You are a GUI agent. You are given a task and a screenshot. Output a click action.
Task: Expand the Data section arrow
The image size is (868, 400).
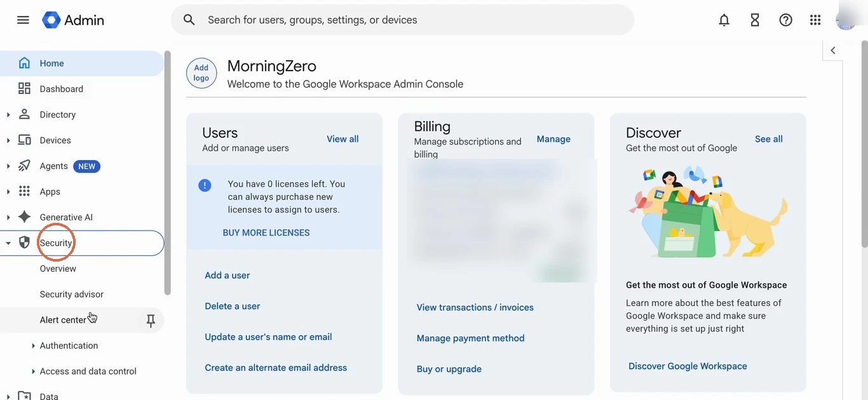coord(8,396)
